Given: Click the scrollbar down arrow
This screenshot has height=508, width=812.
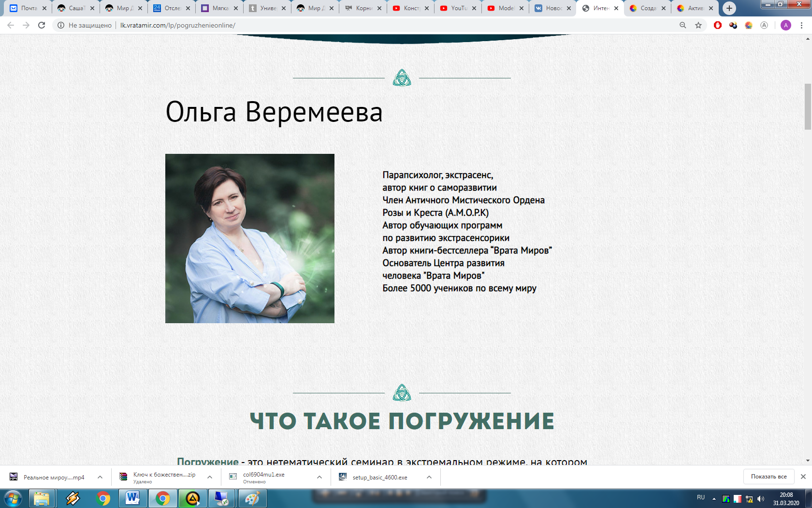Looking at the screenshot, I should point(808,461).
